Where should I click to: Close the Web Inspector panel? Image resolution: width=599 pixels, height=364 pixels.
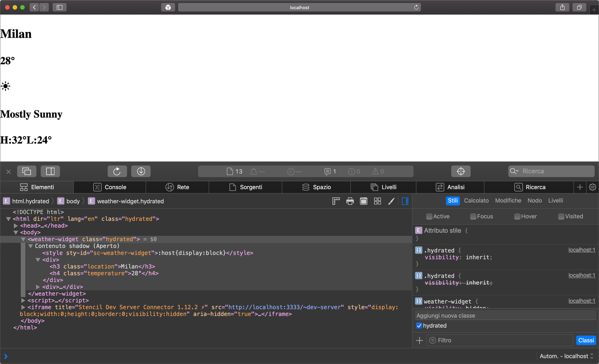tap(9, 172)
